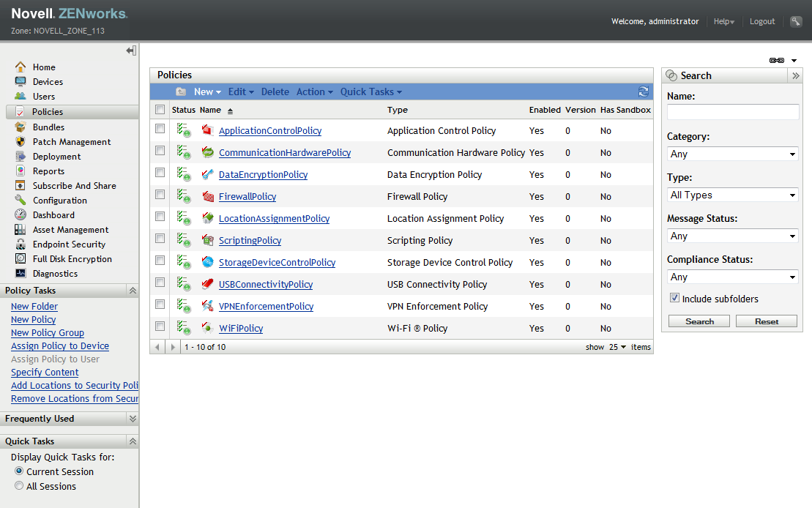Click the chain link icon above Search

tap(777, 61)
